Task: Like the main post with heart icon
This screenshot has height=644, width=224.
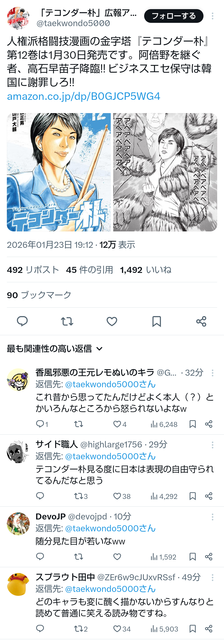Action: pos(112,321)
